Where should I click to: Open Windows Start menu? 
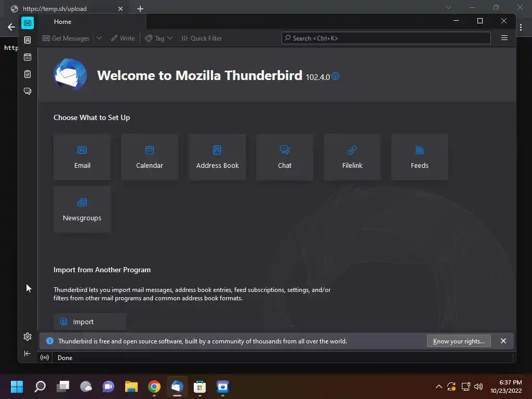point(17,387)
